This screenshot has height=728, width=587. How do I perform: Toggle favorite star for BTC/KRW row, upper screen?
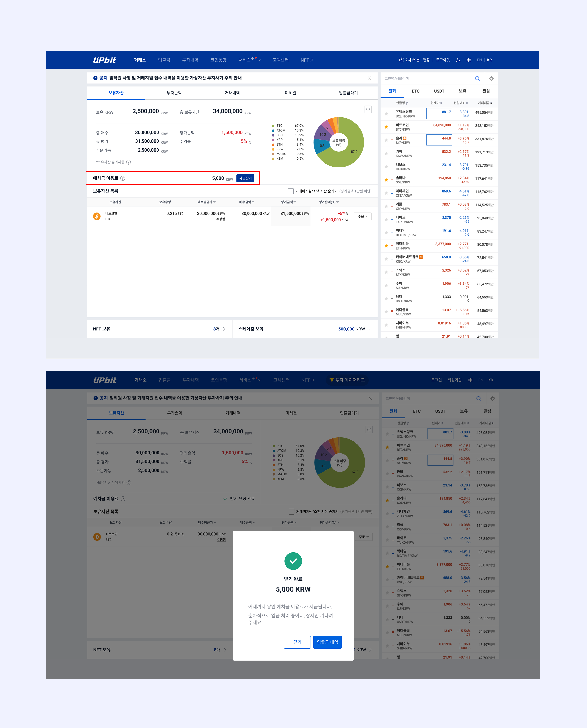point(386,127)
